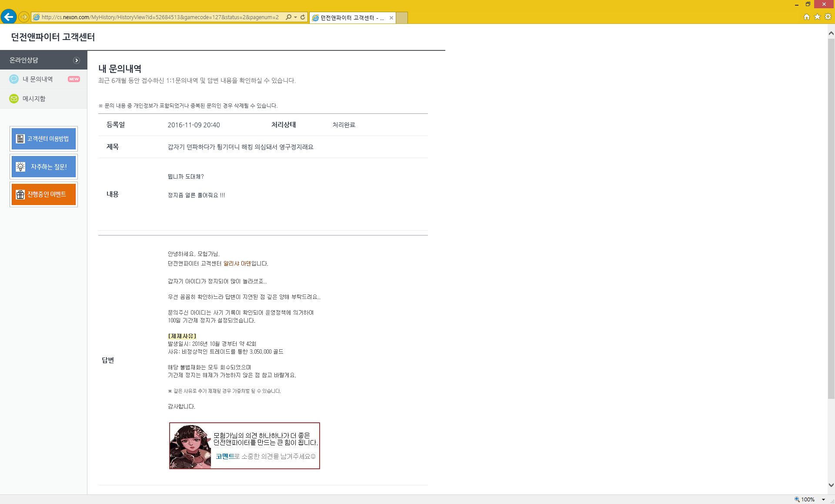Click the refresh icon in address bar
The image size is (835, 504).
click(x=303, y=17)
